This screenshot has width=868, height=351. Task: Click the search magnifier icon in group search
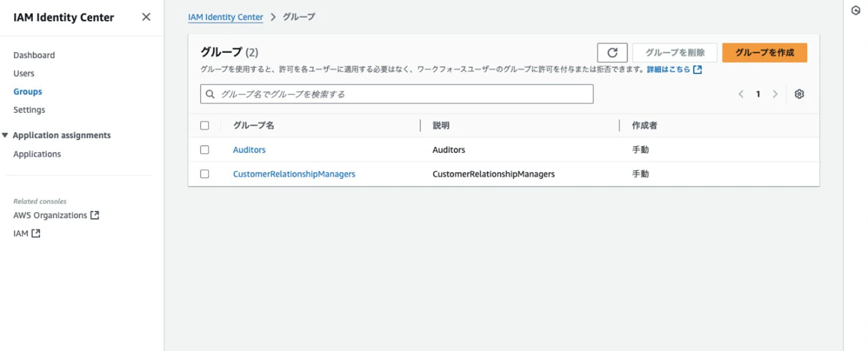coord(210,95)
